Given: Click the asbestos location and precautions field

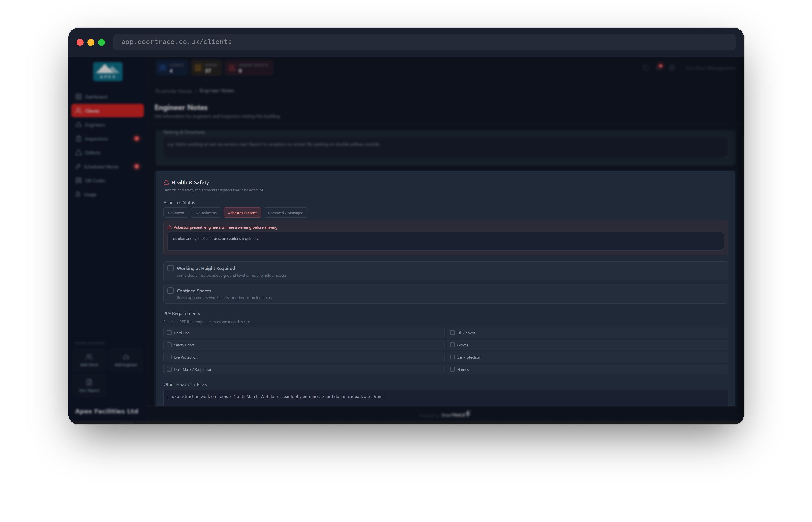Looking at the screenshot, I should [445, 241].
